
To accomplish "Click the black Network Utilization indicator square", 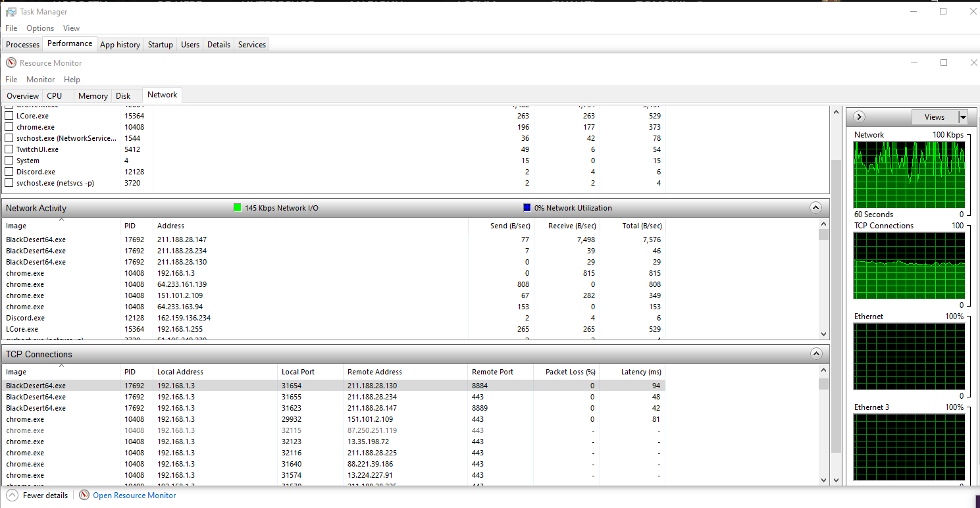I will 527,207.
